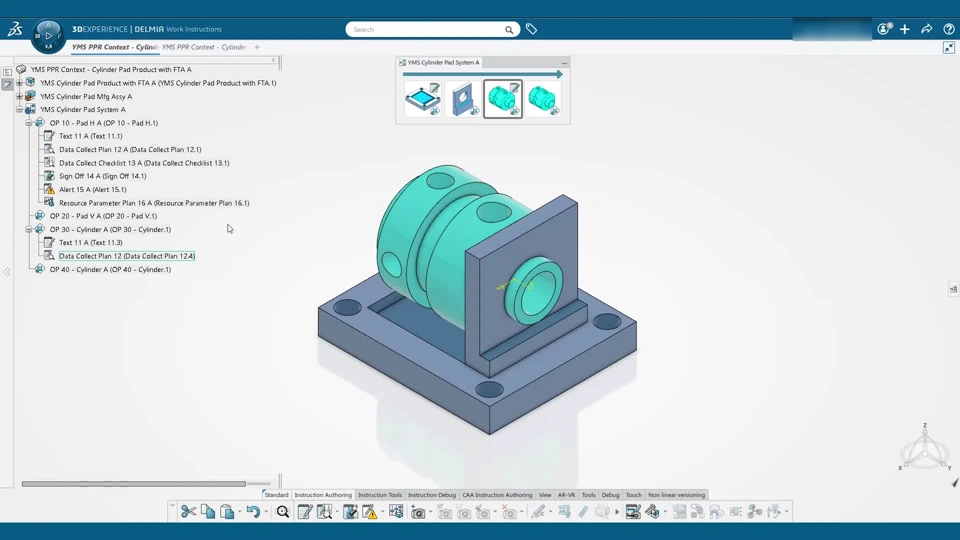Click the Dassault 3DS logo icon
960x540 pixels.
(x=15, y=29)
